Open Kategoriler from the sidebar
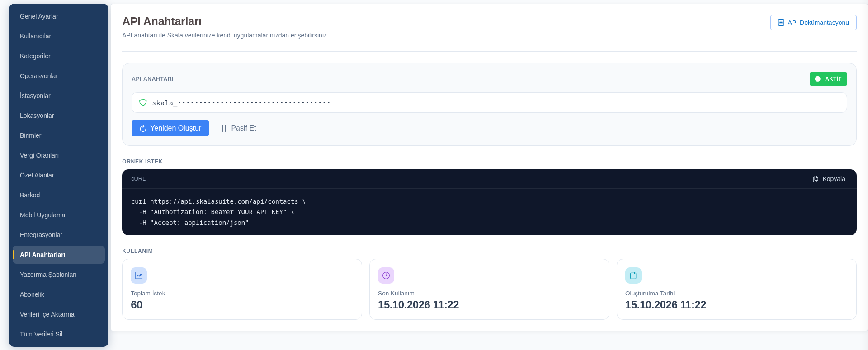868x350 pixels. coord(59,56)
